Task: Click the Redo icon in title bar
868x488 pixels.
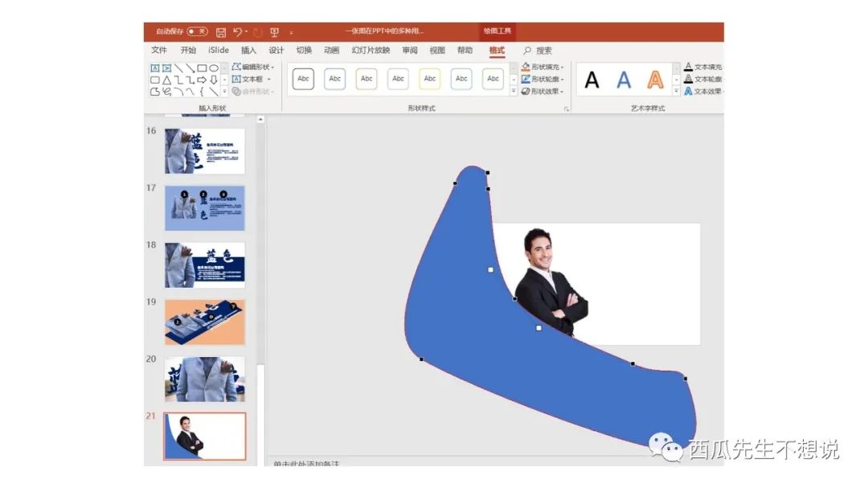Action: coord(257,33)
